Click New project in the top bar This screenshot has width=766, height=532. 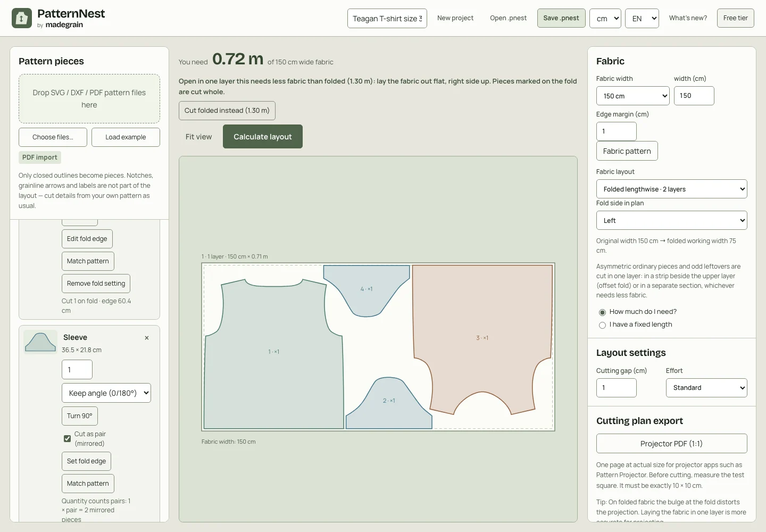(455, 18)
